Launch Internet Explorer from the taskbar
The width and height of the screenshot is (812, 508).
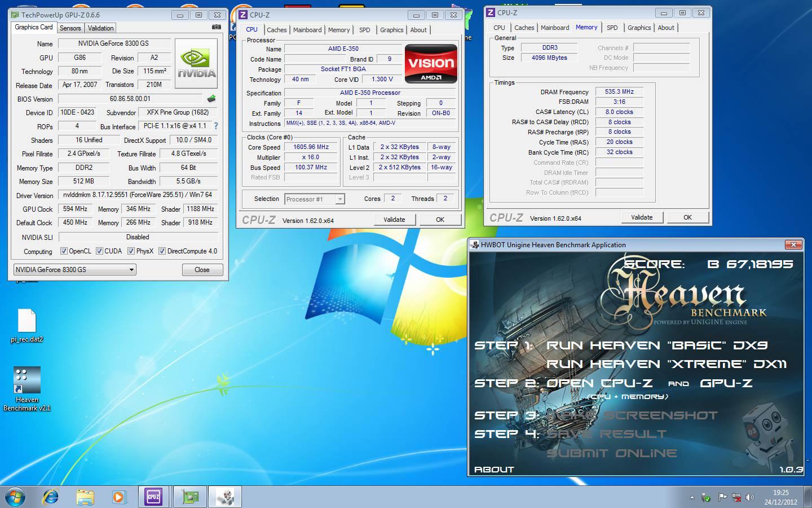(x=51, y=497)
